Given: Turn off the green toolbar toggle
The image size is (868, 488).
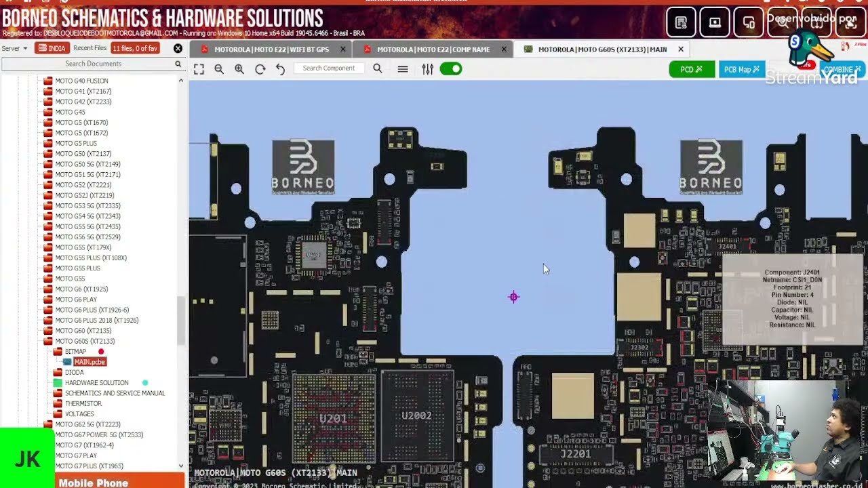Looking at the screenshot, I should (451, 68).
